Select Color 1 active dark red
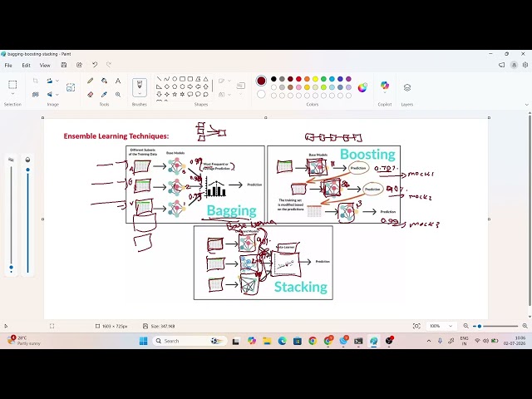532x399 pixels. click(x=261, y=81)
